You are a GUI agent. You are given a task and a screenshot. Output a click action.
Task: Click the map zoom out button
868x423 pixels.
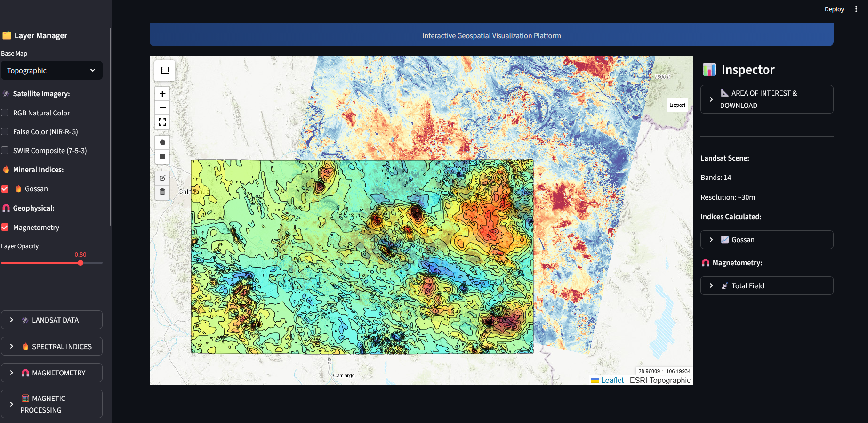click(162, 108)
